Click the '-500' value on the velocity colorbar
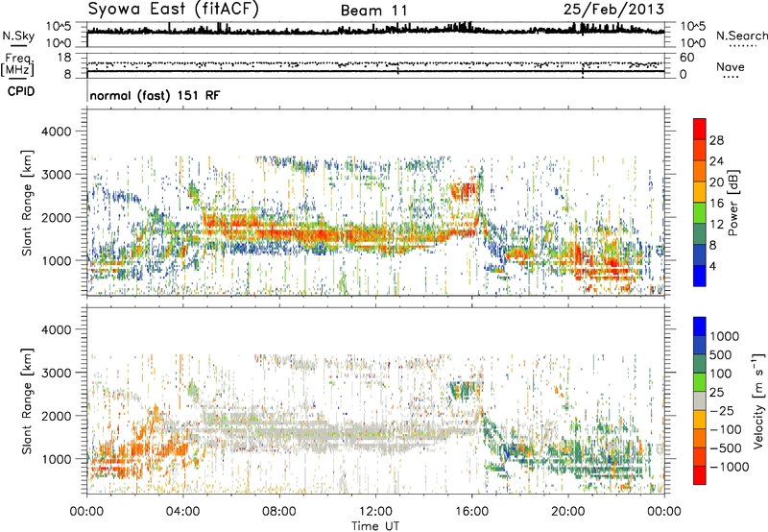 pyautogui.click(x=726, y=448)
